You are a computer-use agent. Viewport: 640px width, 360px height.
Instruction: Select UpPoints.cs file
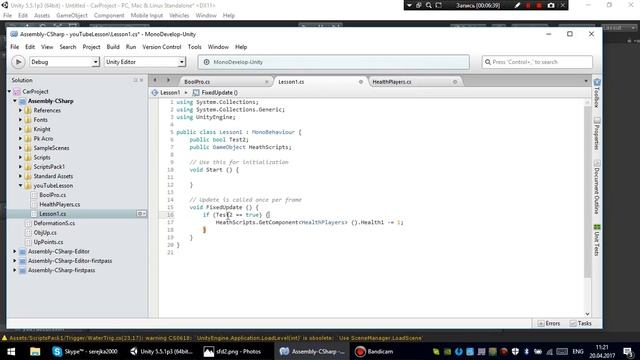pos(48,242)
